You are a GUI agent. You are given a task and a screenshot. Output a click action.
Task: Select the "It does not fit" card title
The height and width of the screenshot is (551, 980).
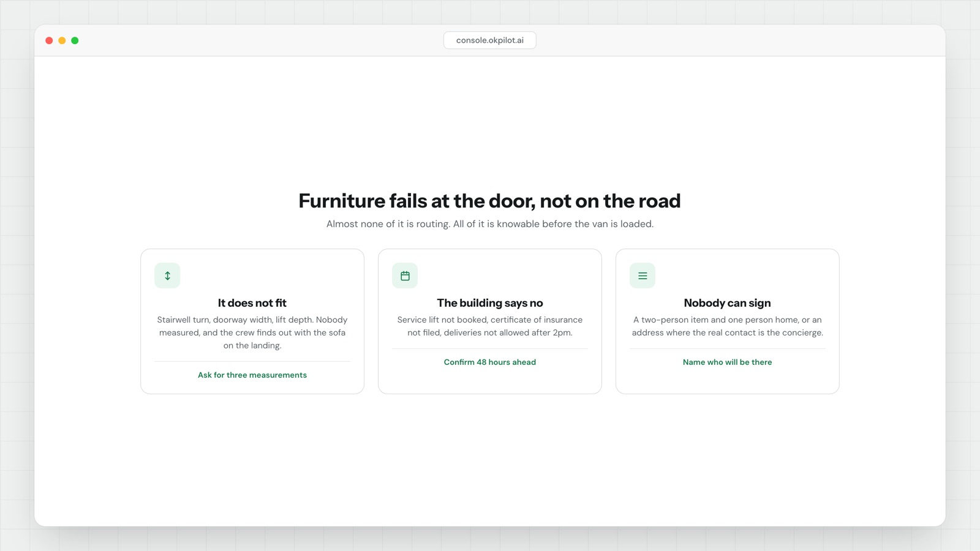pyautogui.click(x=252, y=303)
